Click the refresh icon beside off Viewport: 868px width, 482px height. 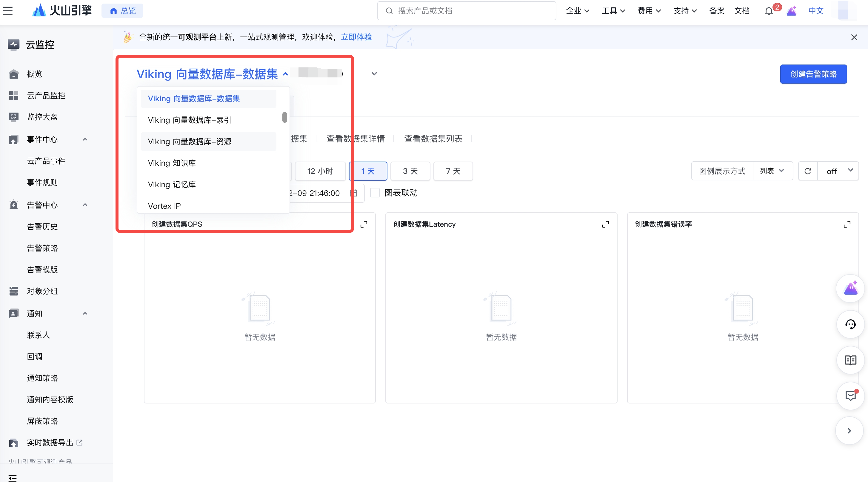pos(808,171)
